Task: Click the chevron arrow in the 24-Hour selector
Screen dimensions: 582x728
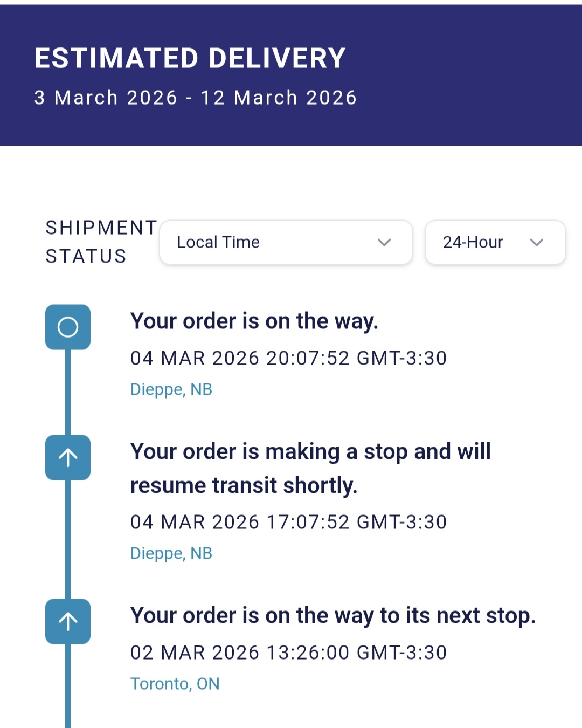Action: (536, 242)
